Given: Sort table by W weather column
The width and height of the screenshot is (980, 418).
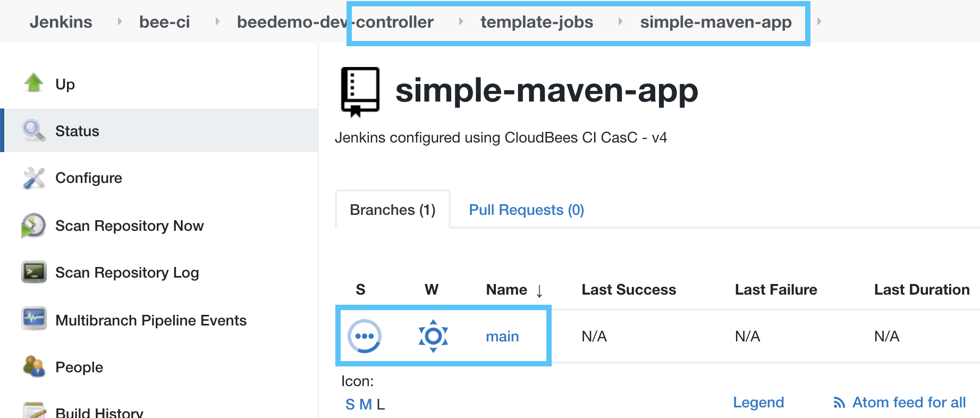Looking at the screenshot, I should coord(432,290).
